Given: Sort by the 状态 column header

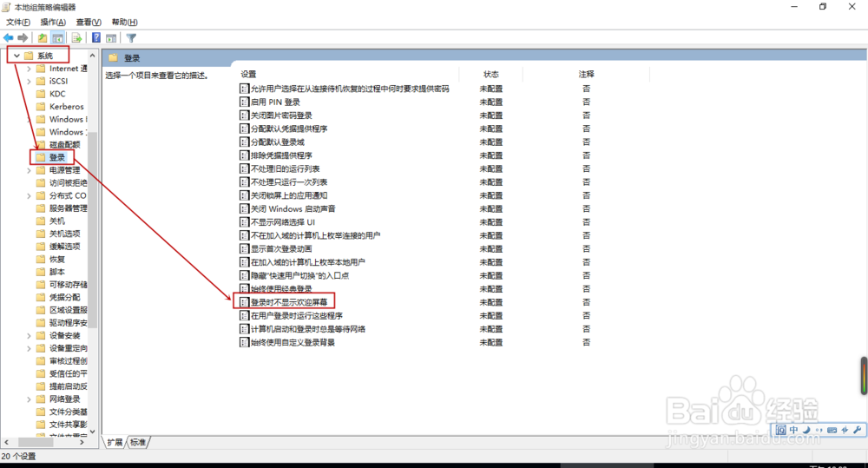Looking at the screenshot, I should coord(491,74).
